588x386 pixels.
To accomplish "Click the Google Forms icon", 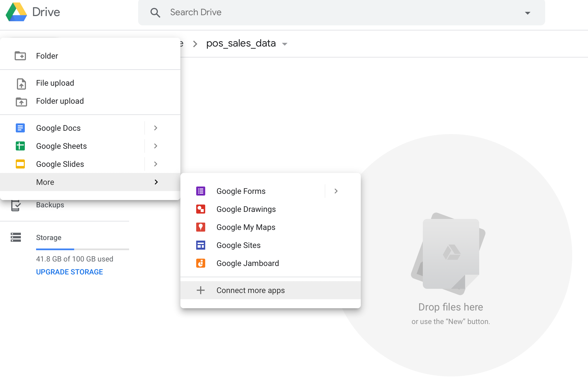I will pos(201,191).
